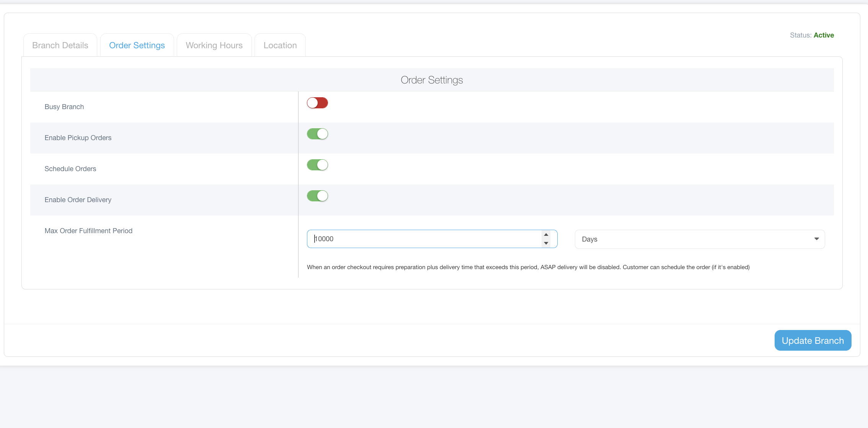Switch to the Branch Details tab
Screen dimensions: 868x428
[x=60, y=45]
